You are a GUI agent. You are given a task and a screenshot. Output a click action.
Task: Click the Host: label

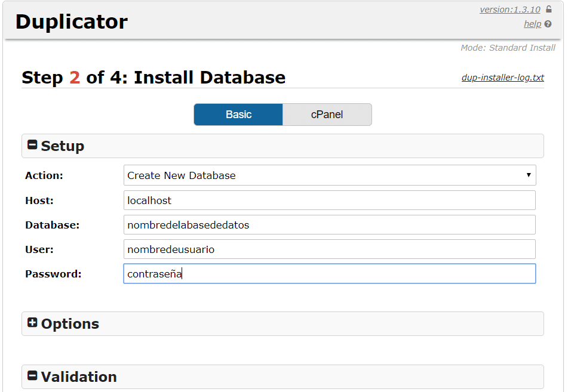(39, 200)
